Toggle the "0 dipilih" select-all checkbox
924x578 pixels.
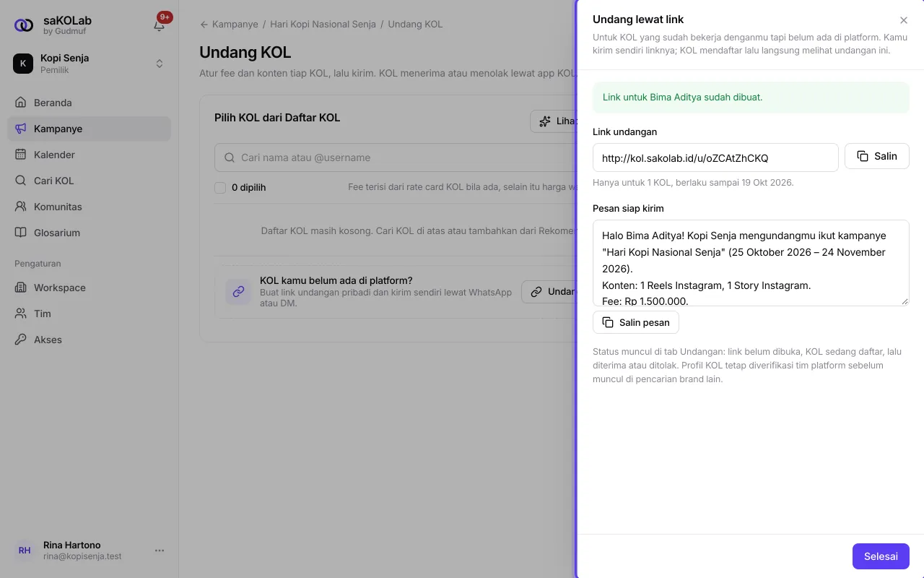[x=220, y=188]
